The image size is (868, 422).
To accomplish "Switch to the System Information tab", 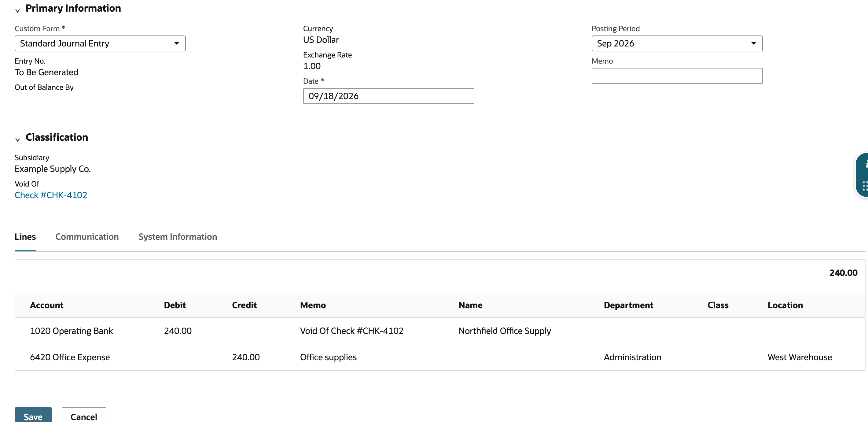I will [x=178, y=237].
